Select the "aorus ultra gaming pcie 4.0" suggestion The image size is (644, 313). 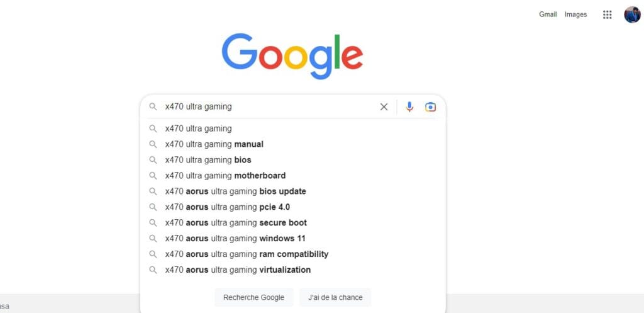click(x=227, y=207)
